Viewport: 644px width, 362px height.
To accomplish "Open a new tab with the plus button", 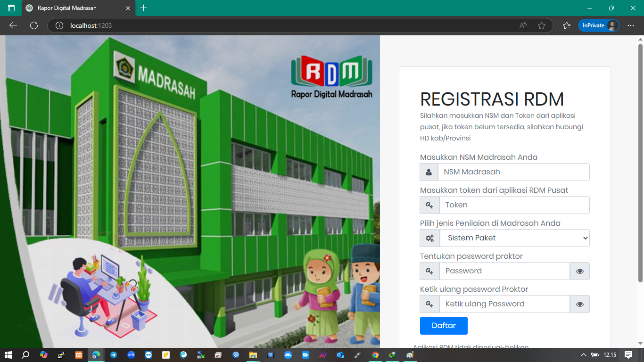I will [144, 8].
